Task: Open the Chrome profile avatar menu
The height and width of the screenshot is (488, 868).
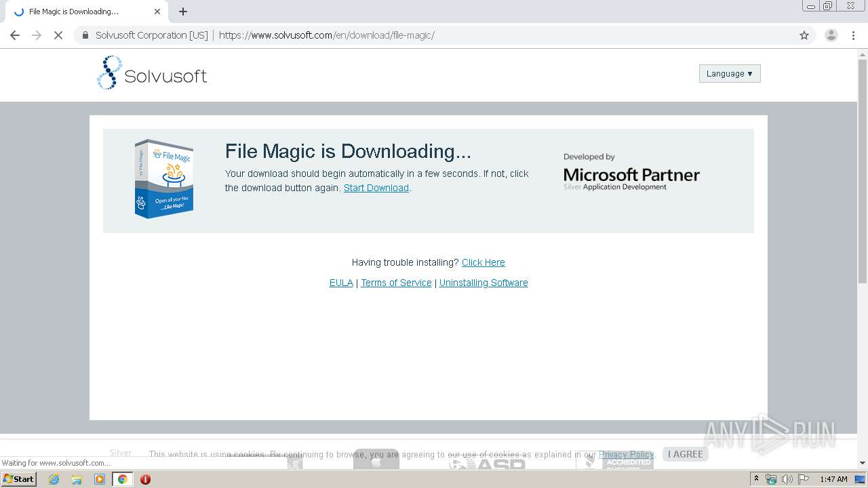Action: pos(831,35)
